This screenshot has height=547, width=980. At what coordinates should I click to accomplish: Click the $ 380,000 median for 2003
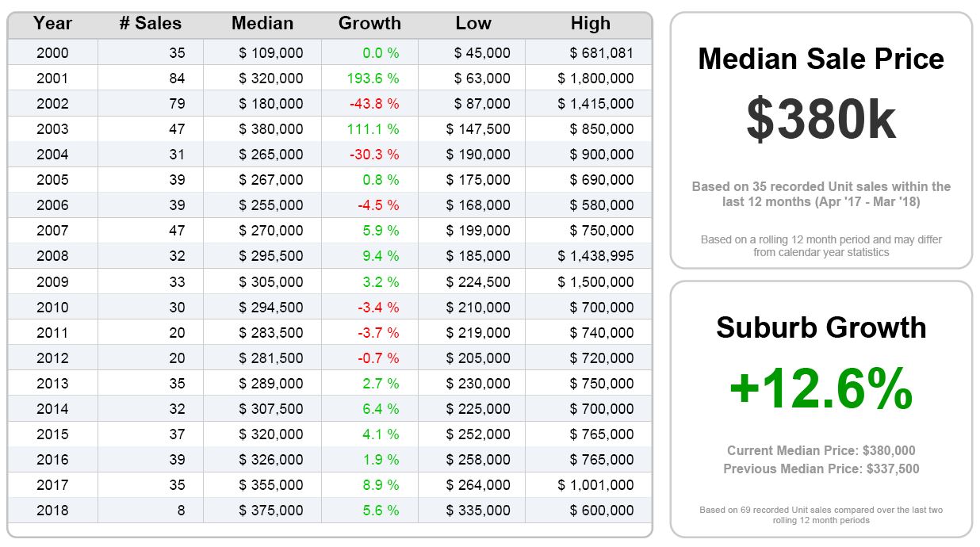[x=270, y=129]
